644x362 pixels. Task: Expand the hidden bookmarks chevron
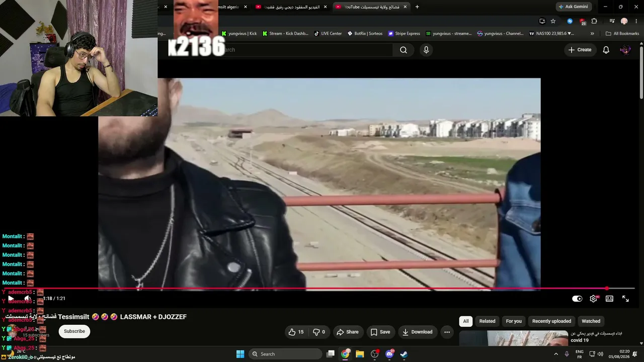(592, 34)
